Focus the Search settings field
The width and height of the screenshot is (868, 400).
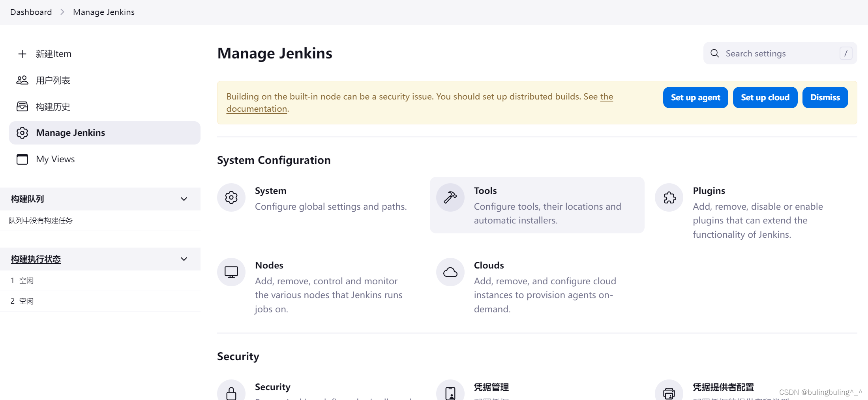780,53
